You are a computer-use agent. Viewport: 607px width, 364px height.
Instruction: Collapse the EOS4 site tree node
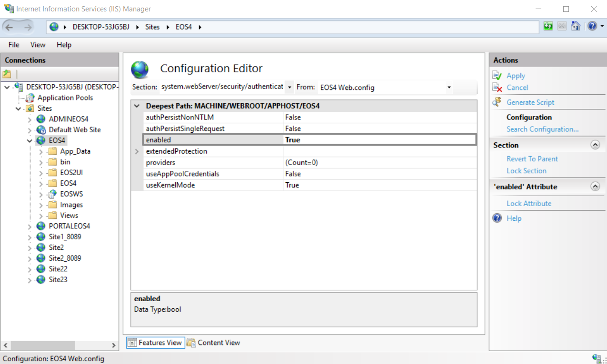pos(30,141)
